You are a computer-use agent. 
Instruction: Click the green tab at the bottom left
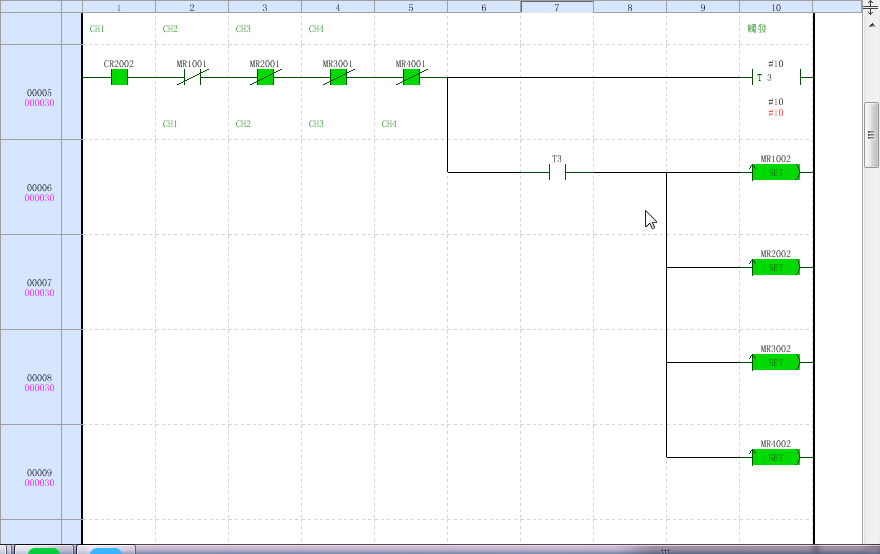(44, 549)
